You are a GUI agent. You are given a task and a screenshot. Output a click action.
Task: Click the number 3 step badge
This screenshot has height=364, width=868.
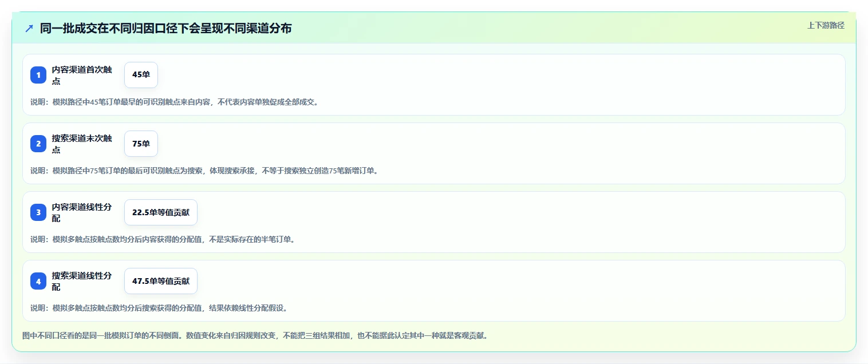tap(38, 212)
